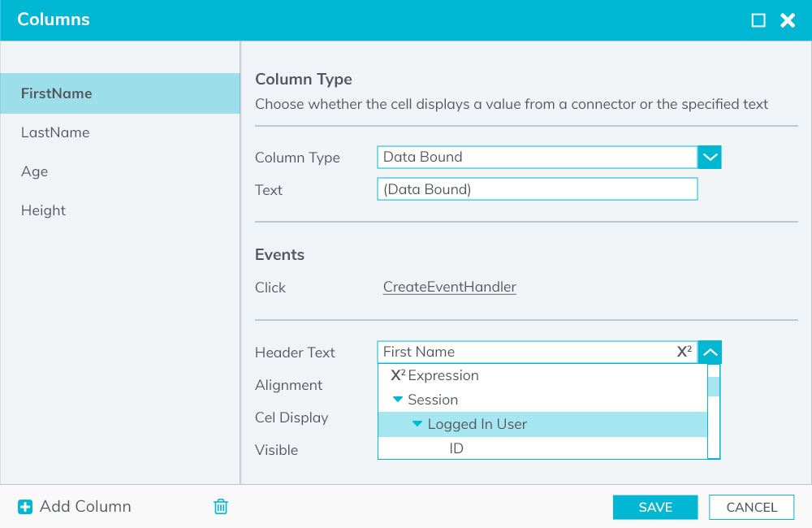This screenshot has height=528, width=812.
Task: Select the Age column
Action: click(x=35, y=171)
